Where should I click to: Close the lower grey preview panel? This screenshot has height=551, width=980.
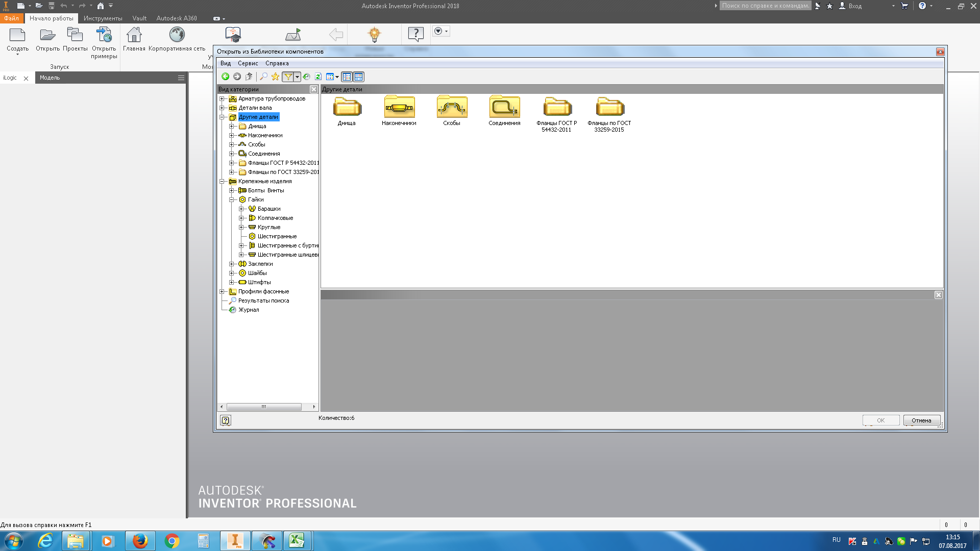pos(938,295)
